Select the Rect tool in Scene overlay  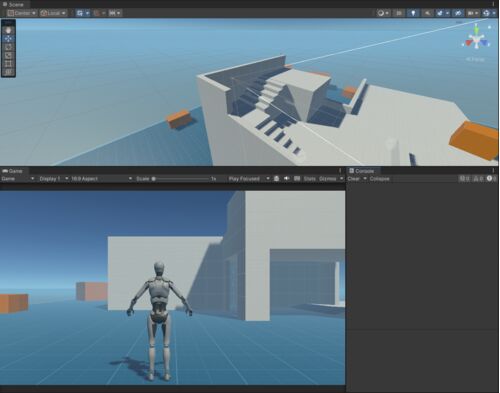[x=8, y=63]
